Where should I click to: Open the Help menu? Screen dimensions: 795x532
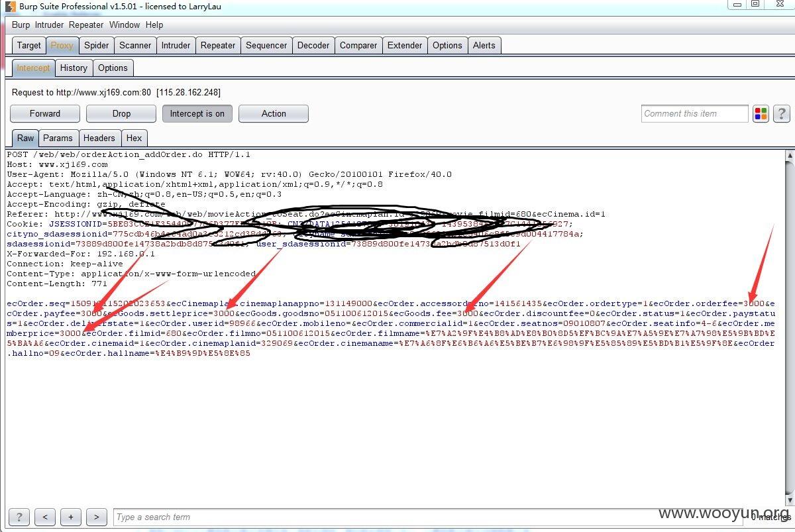click(154, 25)
